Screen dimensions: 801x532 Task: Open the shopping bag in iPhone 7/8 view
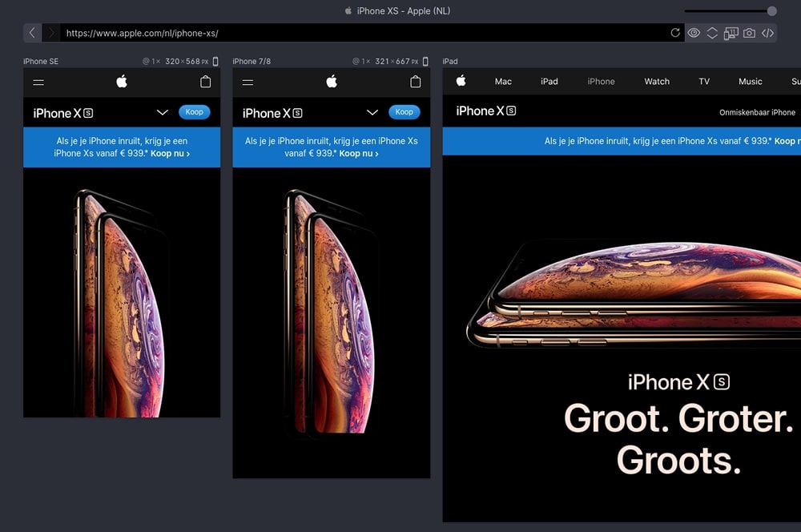(415, 82)
